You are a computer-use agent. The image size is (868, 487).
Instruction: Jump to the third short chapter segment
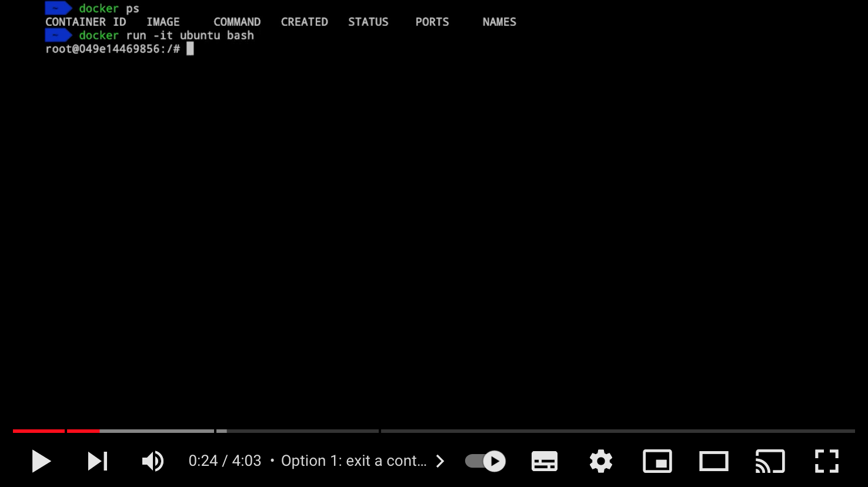[x=222, y=431]
